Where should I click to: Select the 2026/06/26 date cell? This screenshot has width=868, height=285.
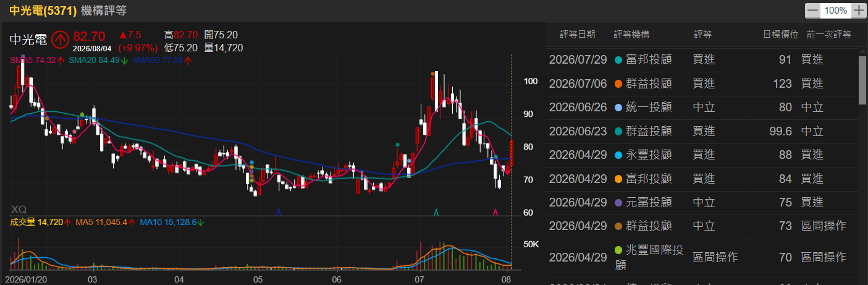tap(578, 108)
